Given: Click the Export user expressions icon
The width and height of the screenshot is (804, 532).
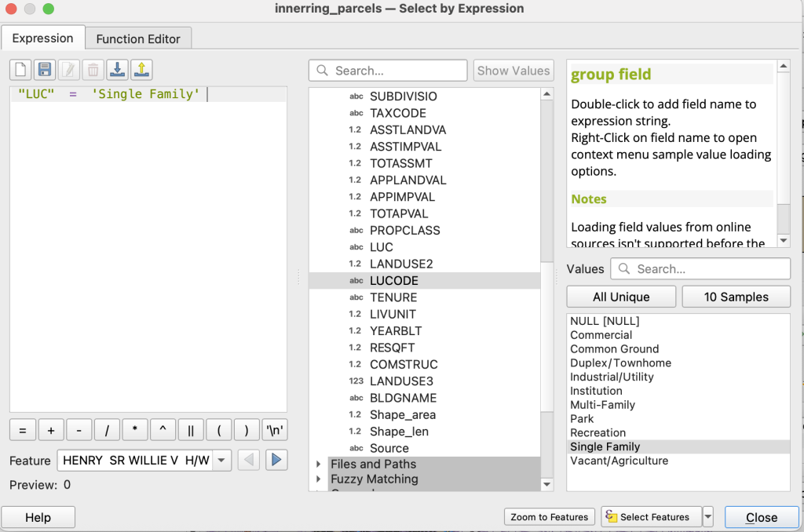Looking at the screenshot, I should (x=141, y=70).
